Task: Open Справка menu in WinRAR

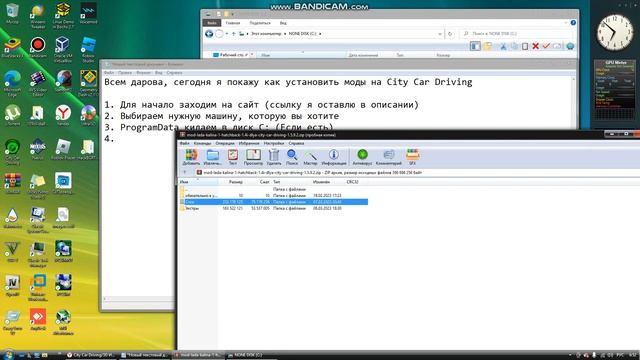Action: coord(296,143)
